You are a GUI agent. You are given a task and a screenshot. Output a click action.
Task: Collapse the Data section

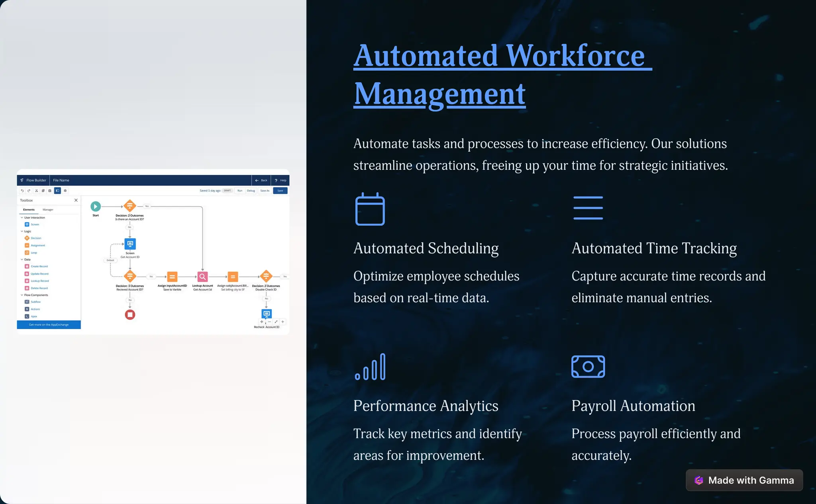click(22, 259)
